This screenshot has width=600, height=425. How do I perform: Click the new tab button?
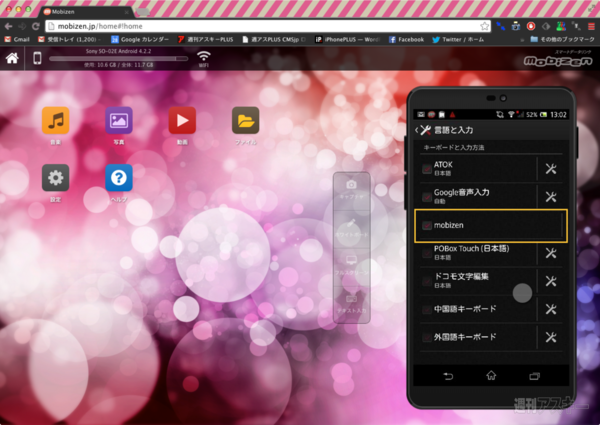pos(143,12)
